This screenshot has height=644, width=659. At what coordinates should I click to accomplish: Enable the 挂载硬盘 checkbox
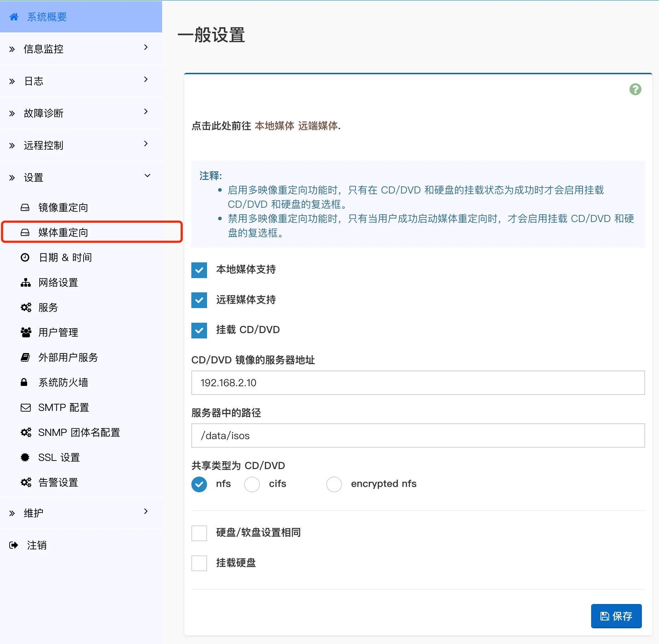tap(199, 563)
